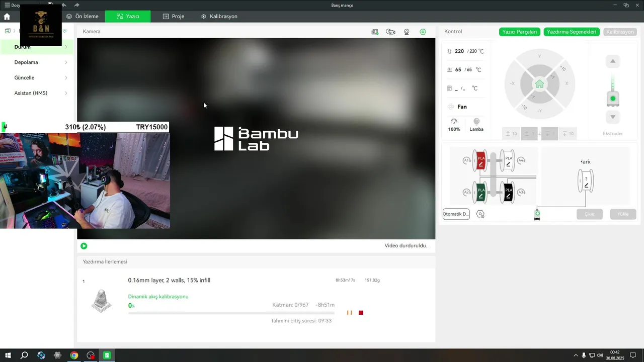Open the SD card storage icon above camera
The height and width of the screenshot is (362, 644).
pyautogui.click(x=375, y=32)
